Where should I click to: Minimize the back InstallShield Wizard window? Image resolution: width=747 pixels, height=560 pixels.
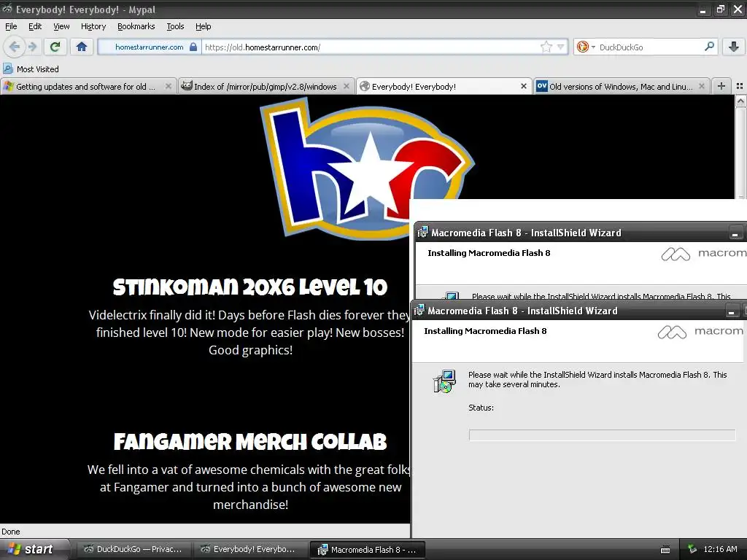(x=735, y=234)
